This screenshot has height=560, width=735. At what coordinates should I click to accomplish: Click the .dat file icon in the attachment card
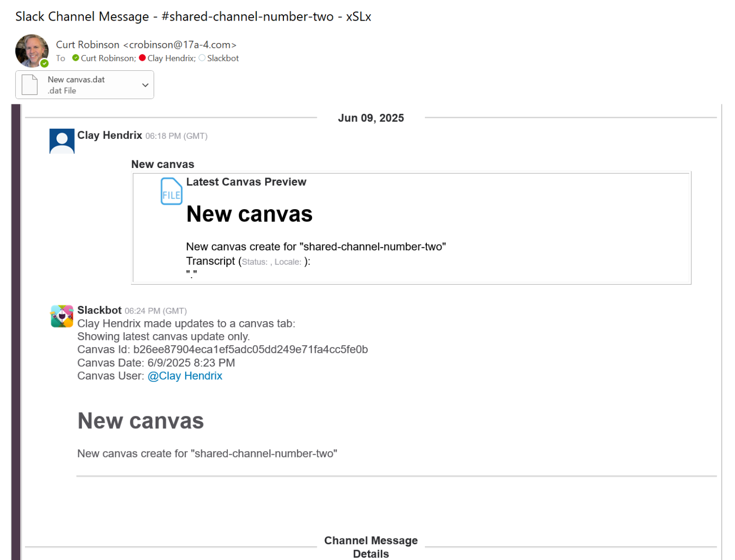pyautogui.click(x=30, y=84)
